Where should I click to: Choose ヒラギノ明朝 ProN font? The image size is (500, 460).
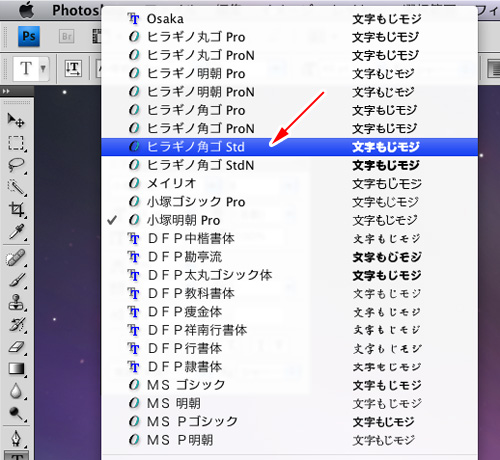tap(289, 92)
